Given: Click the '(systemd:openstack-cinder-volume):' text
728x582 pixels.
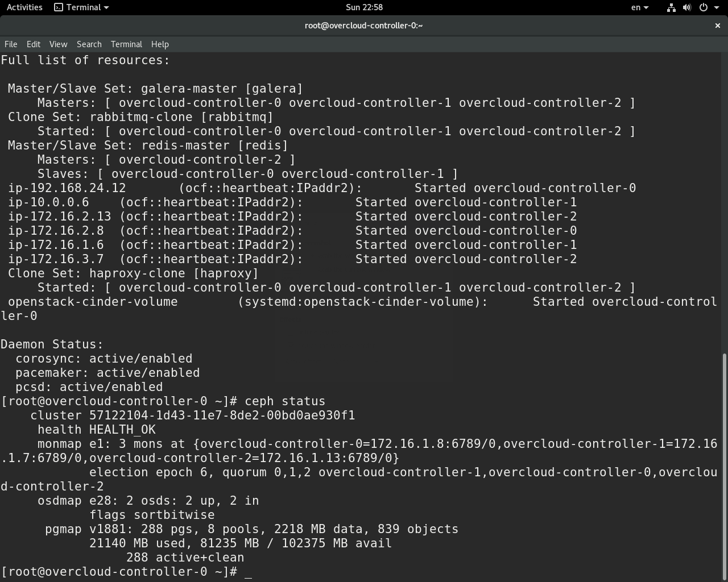Looking at the screenshot, I should [363, 302].
